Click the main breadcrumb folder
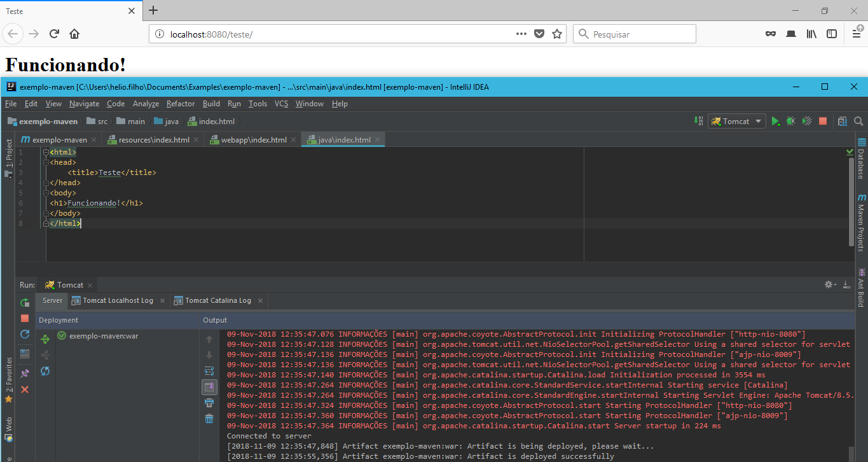The width and height of the screenshot is (868, 462). tap(132, 122)
